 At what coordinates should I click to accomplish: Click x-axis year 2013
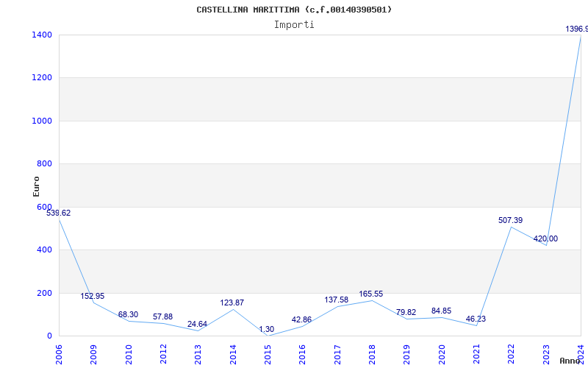[198, 355]
